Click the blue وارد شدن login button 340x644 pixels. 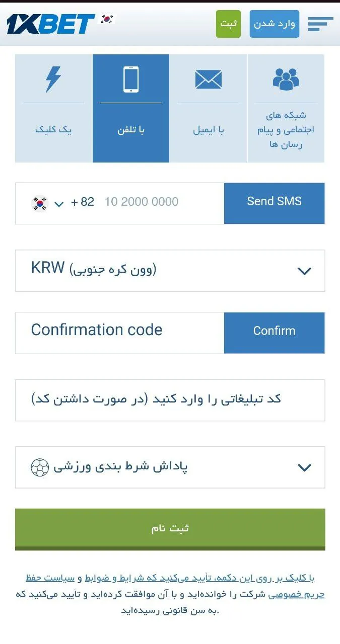point(274,24)
